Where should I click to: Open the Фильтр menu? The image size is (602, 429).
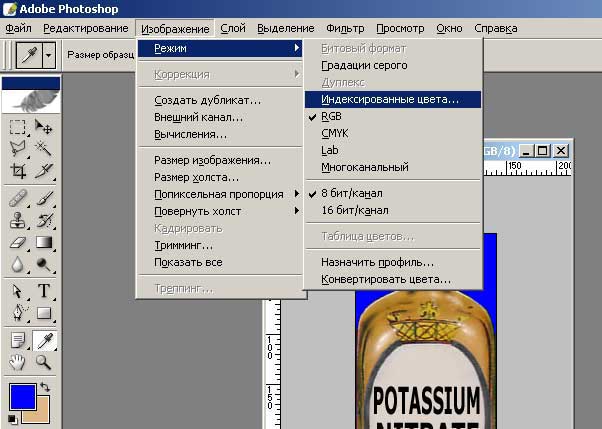tap(345, 28)
